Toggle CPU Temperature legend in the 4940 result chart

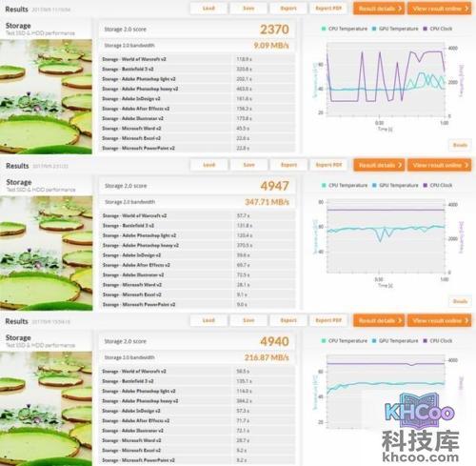coord(344,341)
